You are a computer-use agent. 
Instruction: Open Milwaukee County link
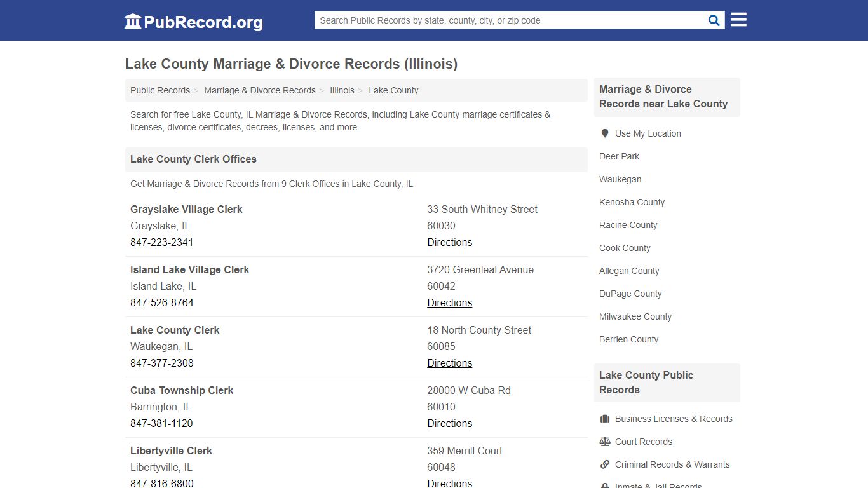coord(635,316)
